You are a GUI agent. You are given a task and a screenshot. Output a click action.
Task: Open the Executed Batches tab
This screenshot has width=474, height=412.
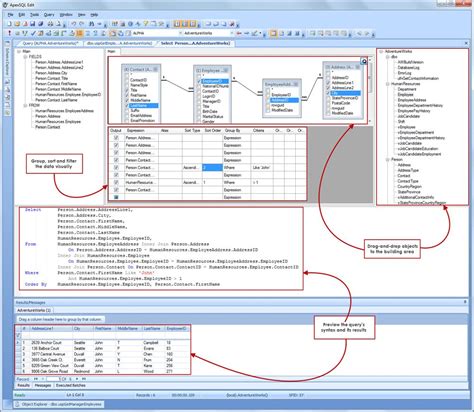pos(71,385)
